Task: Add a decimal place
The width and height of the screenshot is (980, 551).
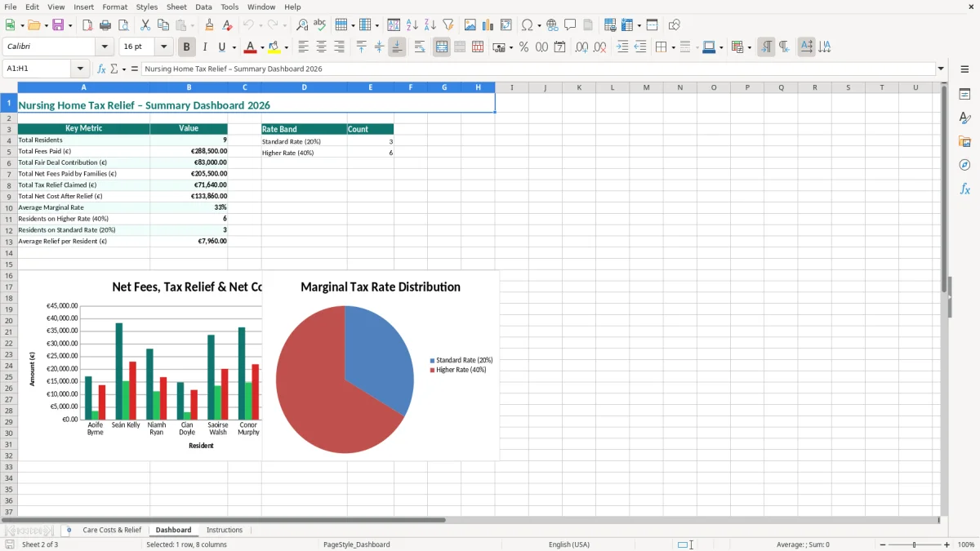Action: [581, 47]
